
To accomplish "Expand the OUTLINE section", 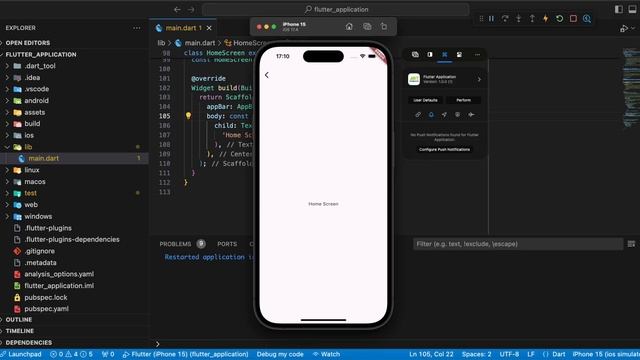I will (19, 320).
